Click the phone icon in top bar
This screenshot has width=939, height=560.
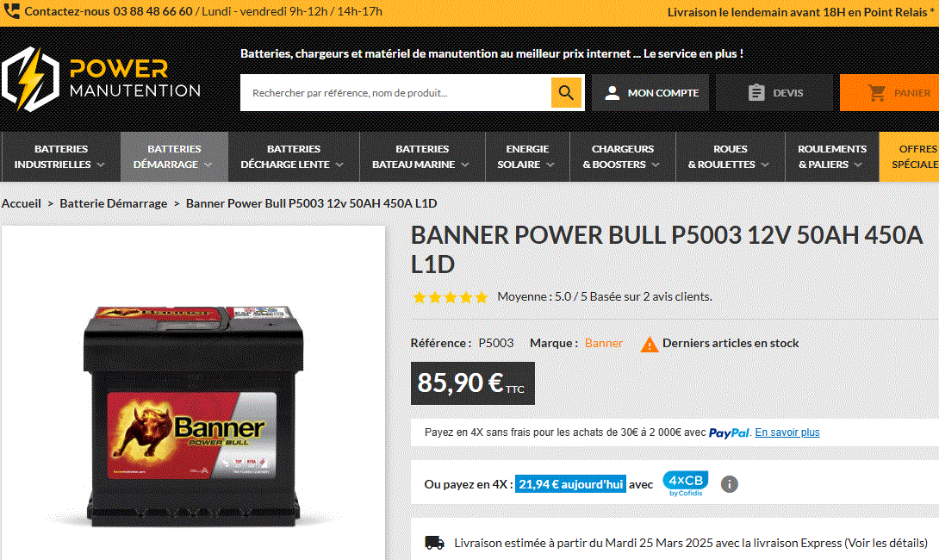click(11, 11)
